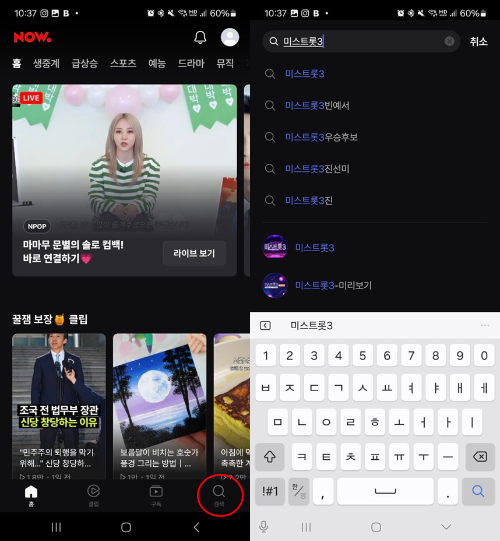Choose suggestion 미스트롯3우승후보
The height and width of the screenshot is (541, 500).
pos(321,137)
